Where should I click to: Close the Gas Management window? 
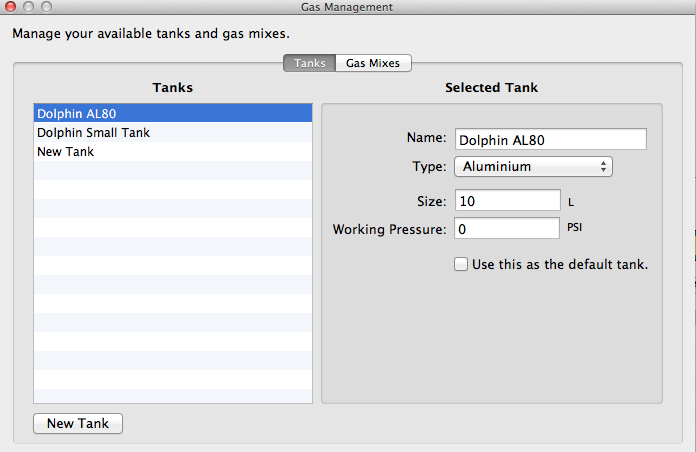coord(9,7)
